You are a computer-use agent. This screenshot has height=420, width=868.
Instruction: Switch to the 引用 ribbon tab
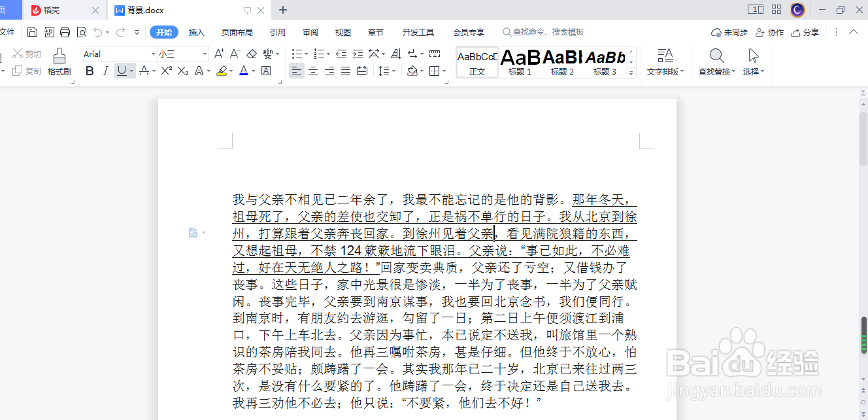click(278, 32)
